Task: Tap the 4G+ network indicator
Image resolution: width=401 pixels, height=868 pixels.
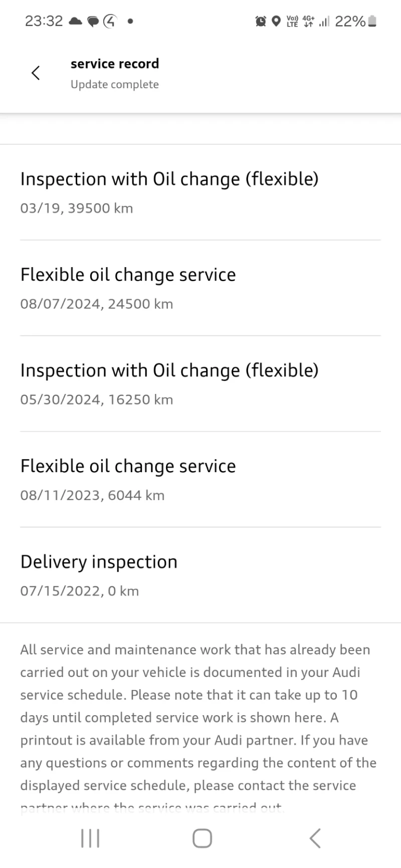Action: [x=308, y=21]
